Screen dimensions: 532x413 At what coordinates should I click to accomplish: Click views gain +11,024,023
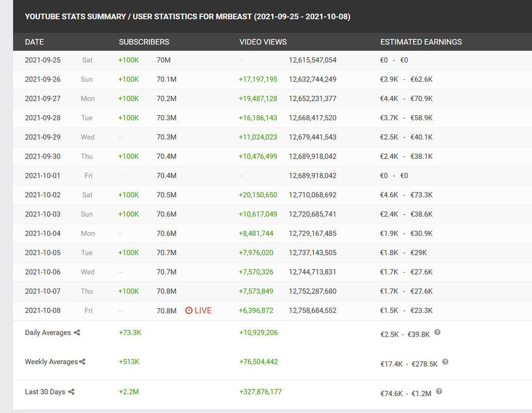point(258,137)
